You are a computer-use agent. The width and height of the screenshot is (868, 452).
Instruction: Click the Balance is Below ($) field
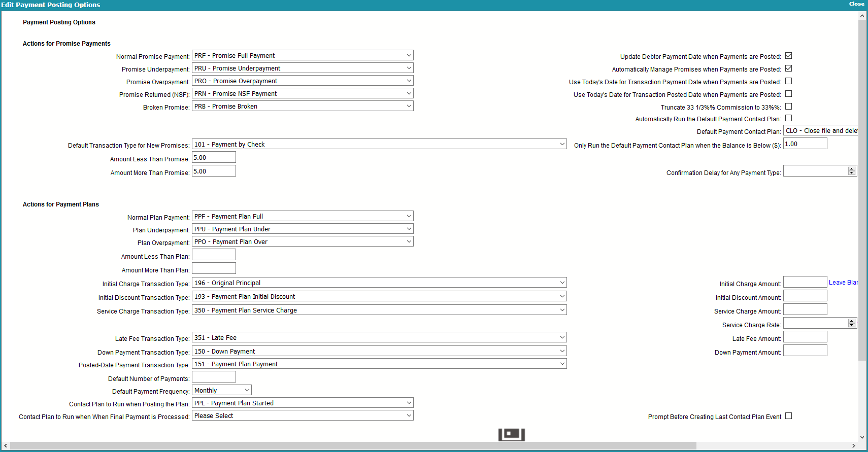click(805, 144)
